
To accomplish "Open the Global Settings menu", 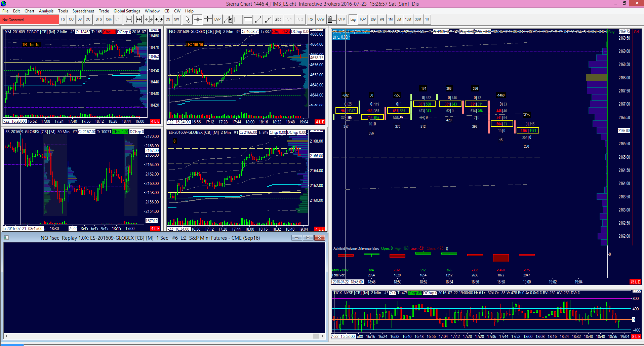I will [x=127, y=11].
